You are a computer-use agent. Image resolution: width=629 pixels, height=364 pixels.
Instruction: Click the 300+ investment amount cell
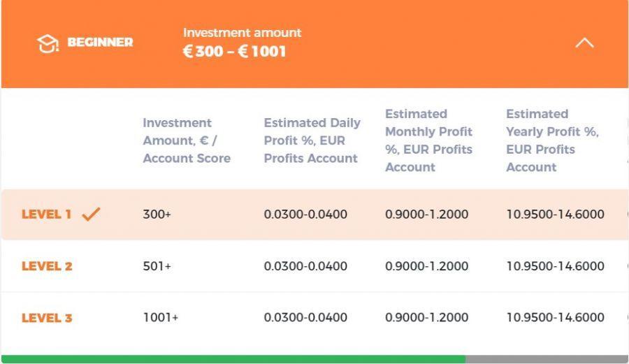pyautogui.click(x=157, y=214)
